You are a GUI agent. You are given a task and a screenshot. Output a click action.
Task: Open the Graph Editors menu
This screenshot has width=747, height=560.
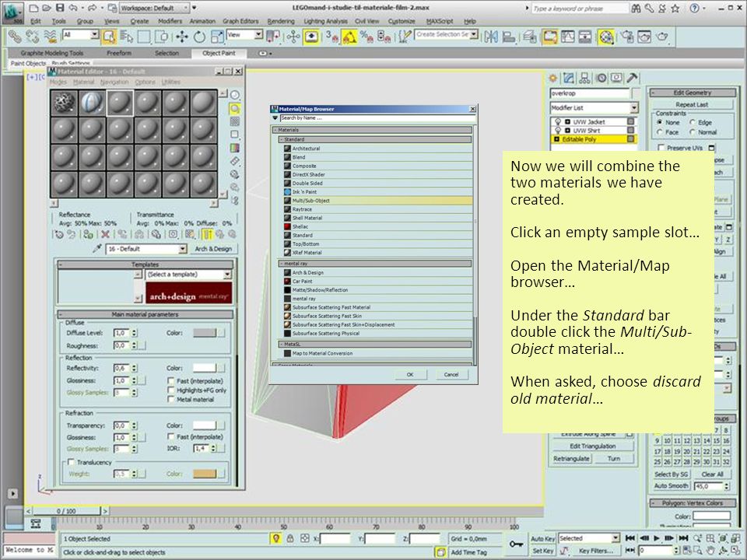[240, 22]
